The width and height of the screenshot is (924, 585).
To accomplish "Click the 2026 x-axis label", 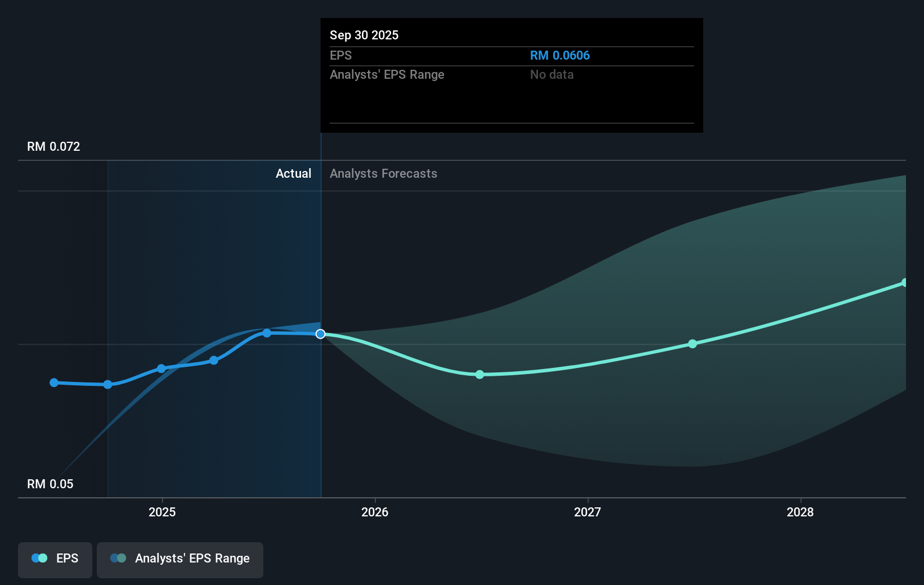I will pyautogui.click(x=375, y=512).
